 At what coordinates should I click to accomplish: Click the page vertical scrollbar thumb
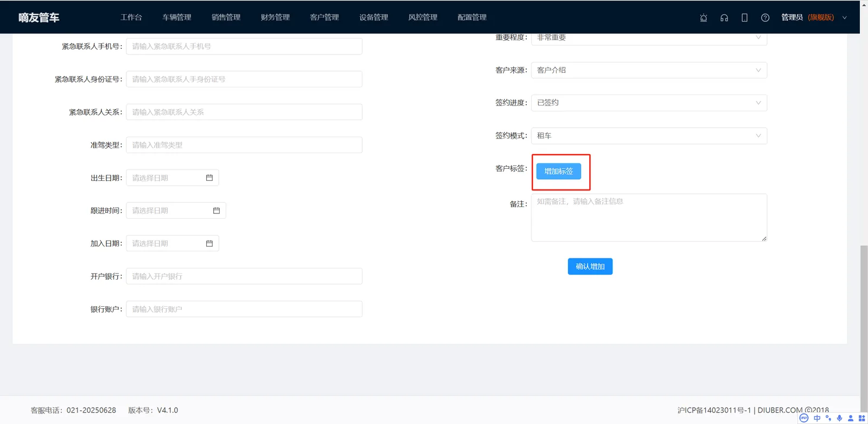[864, 329]
